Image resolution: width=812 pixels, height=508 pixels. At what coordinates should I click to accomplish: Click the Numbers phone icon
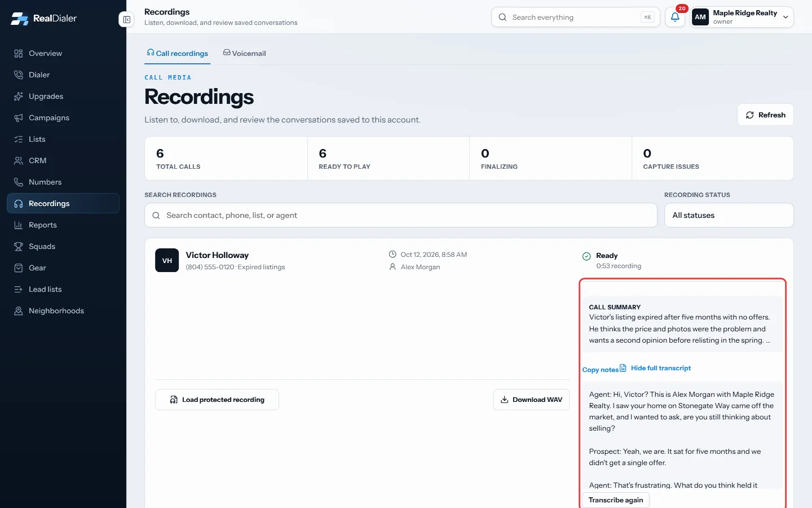point(19,182)
